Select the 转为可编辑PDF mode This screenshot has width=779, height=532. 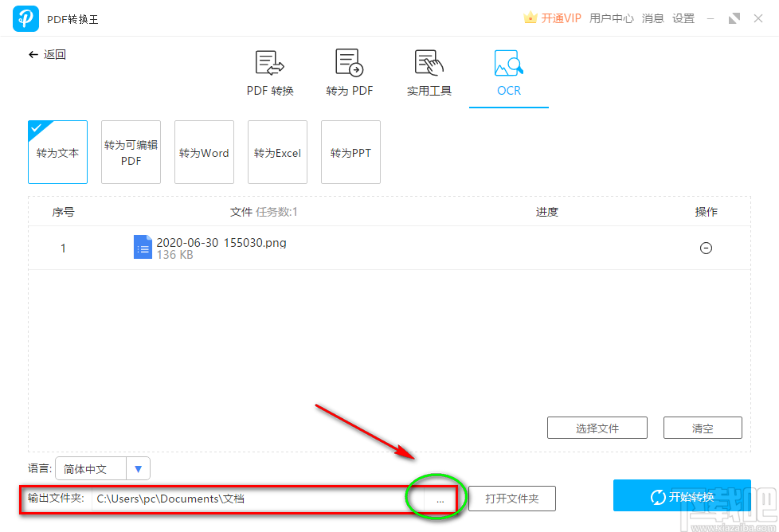coord(131,152)
